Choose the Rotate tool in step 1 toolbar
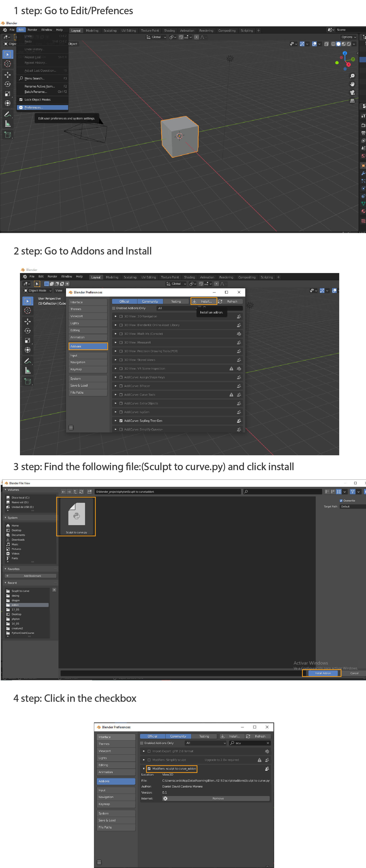Image resolution: width=366 pixels, height=868 pixels. pos(8,84)
